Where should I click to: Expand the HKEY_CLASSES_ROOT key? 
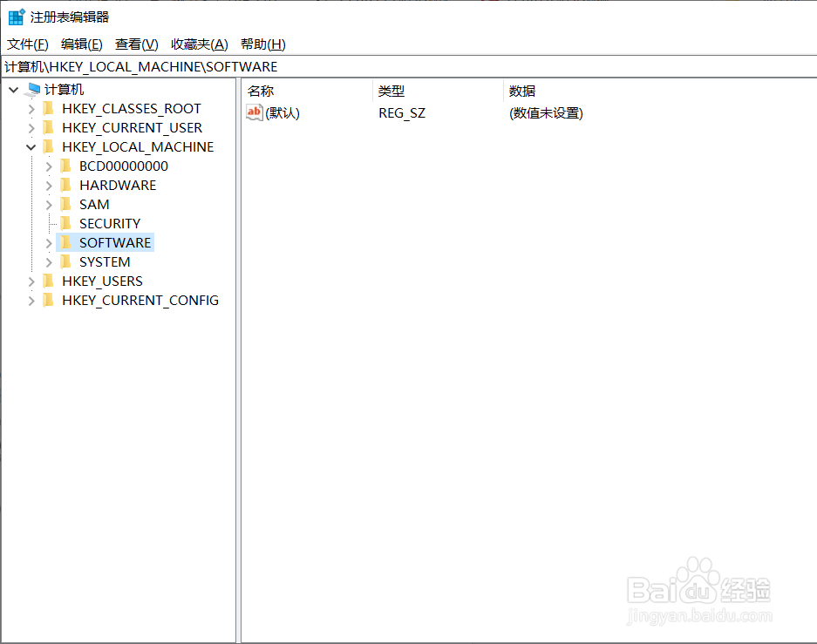tap(31, 109)
